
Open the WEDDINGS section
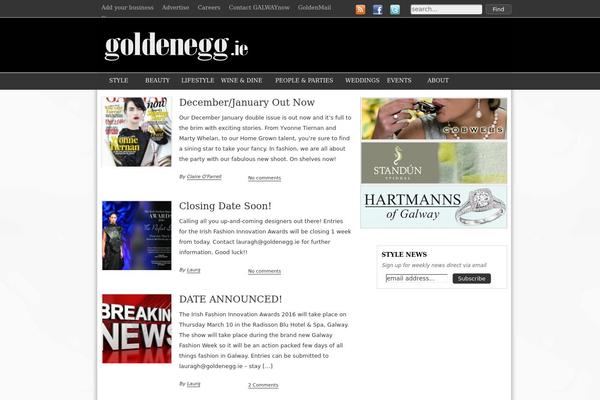(362, 80)
